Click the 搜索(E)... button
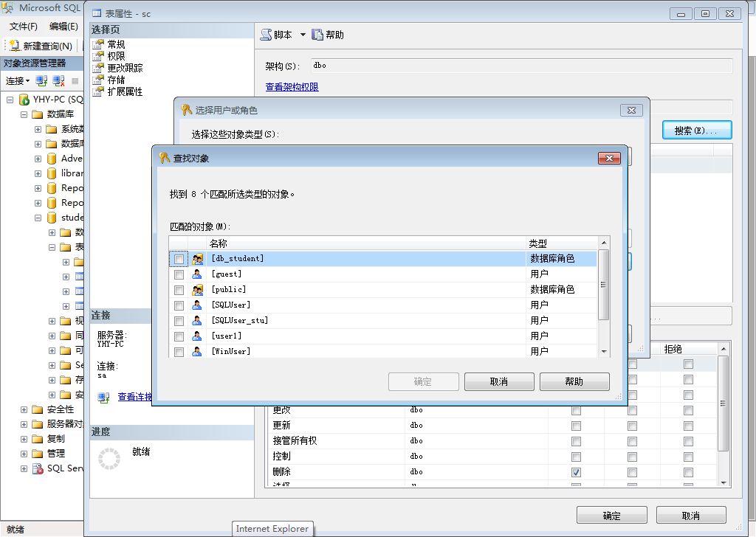Image resolution: width=756 pixels, height=537 pixels. [x=697, y=130]
